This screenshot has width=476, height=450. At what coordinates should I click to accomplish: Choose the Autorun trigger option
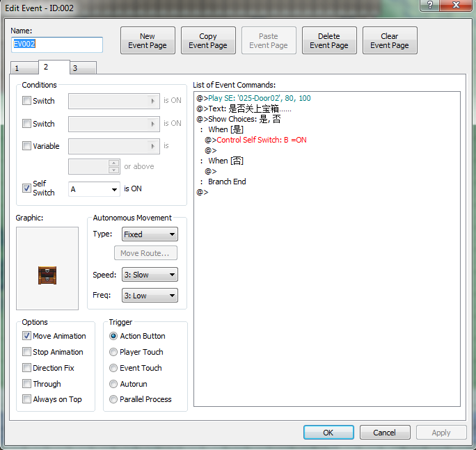pos(113,384)
